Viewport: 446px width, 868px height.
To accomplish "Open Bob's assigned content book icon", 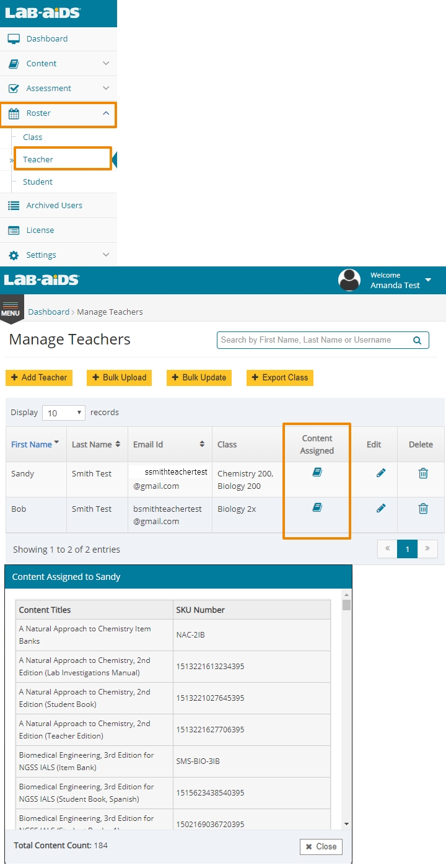I will tap(317, 507).
